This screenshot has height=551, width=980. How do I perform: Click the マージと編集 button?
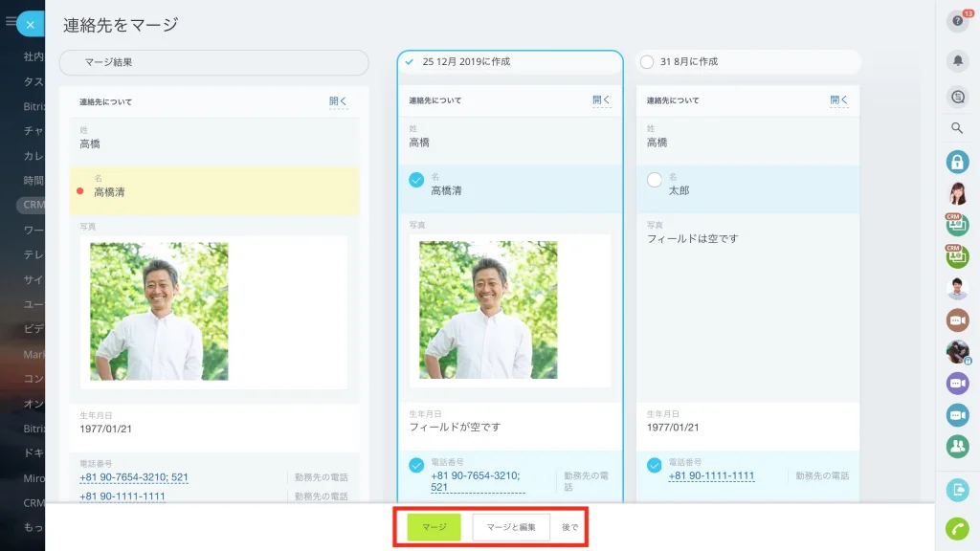point(511,527)
